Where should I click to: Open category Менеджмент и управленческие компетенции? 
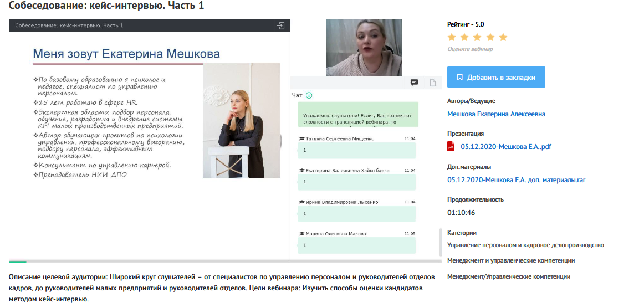click(x=510, y=260)
